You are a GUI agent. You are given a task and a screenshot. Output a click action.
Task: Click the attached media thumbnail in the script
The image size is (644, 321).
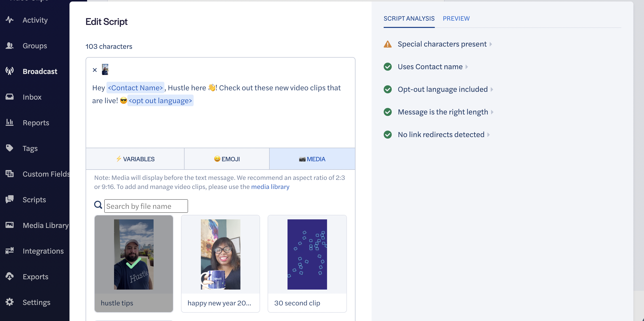click(105, 69)
